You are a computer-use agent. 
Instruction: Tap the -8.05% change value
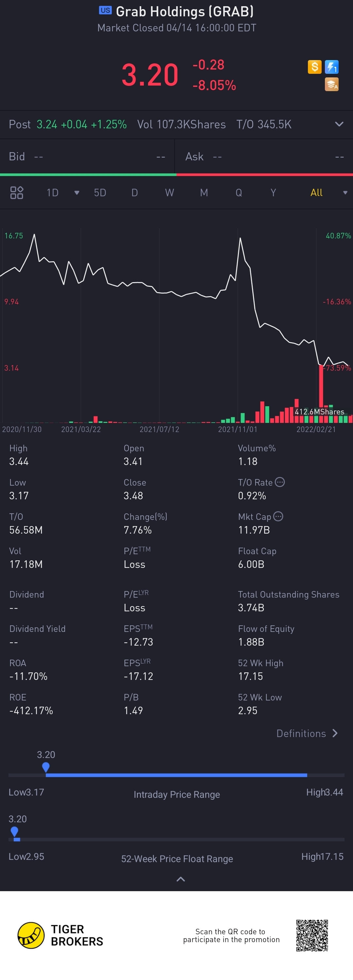click(214, 85)
